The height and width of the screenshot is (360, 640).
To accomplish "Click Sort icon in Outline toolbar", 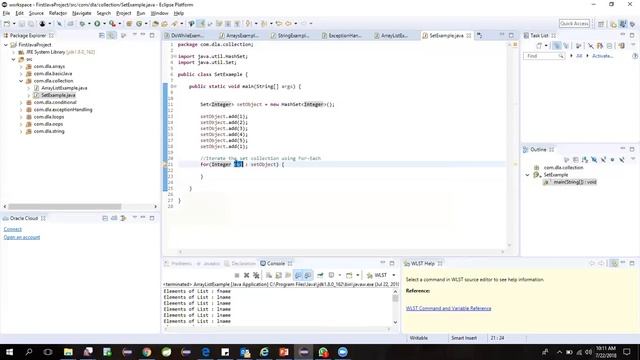I will click(x=585, y=160).
